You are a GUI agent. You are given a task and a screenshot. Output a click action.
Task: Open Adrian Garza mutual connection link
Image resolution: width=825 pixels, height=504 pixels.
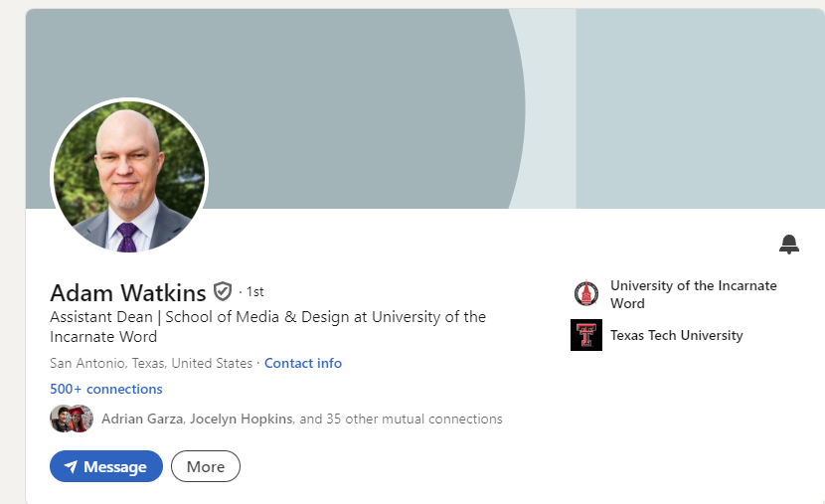pos(142,419)
